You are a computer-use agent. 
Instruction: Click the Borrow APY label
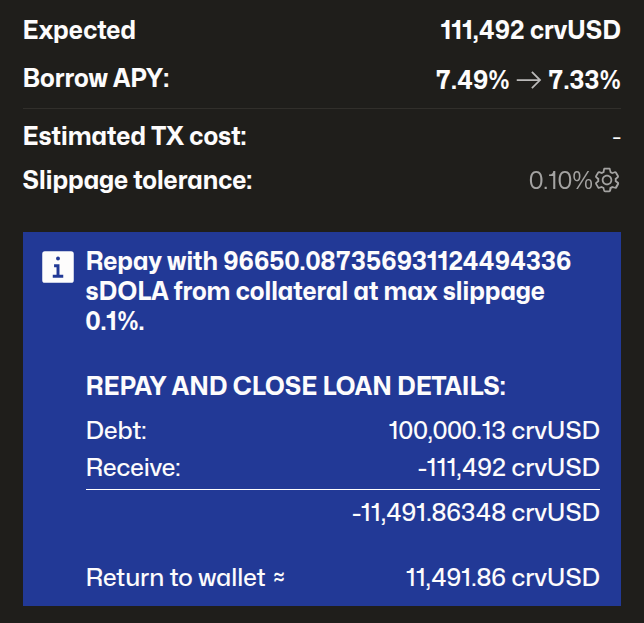click(x=96, y=80)
